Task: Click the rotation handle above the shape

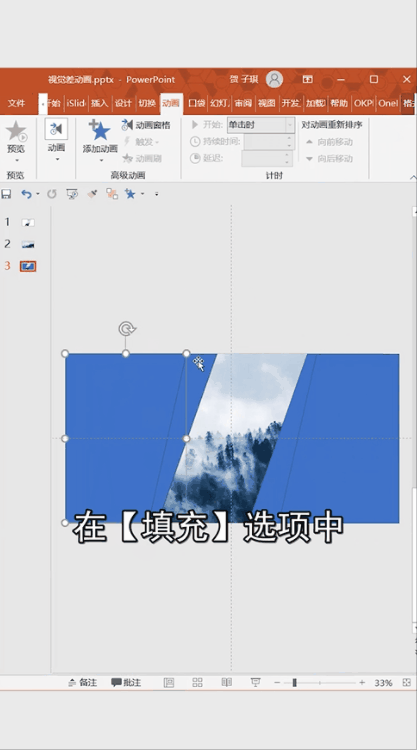Action: point(127,329)
